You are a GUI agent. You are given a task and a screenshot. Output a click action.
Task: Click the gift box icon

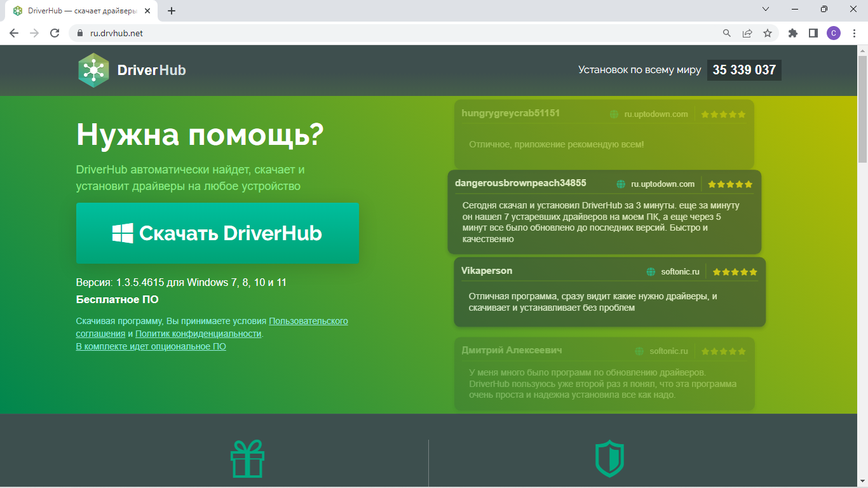(247, 459)
